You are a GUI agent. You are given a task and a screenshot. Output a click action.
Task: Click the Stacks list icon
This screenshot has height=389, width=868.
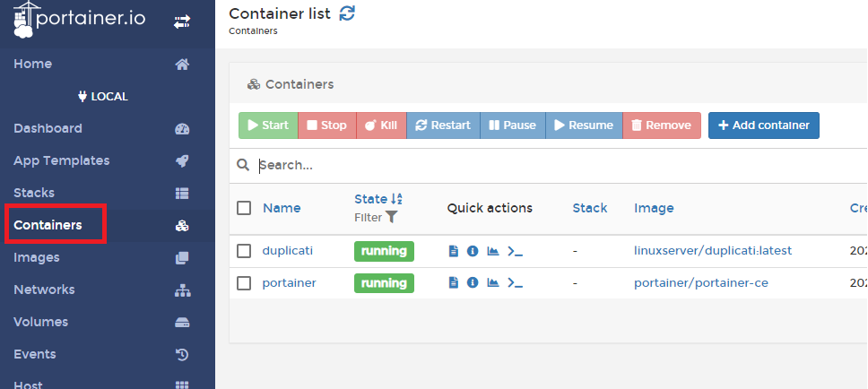tap(182, 193)
